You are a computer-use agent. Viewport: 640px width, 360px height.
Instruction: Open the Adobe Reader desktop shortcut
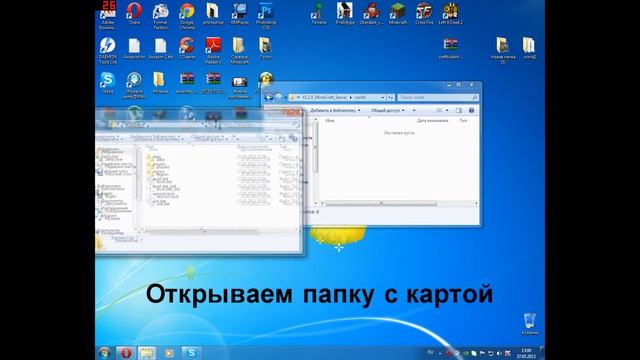point(213,50)
